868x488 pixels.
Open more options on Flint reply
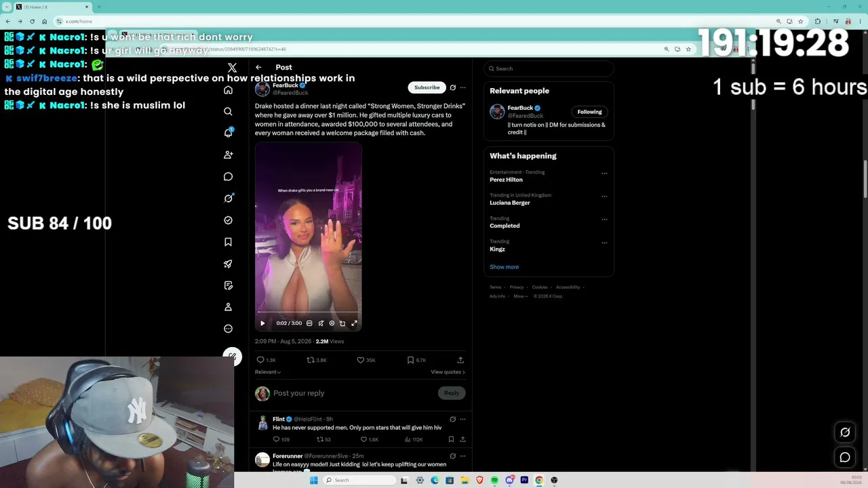coord(462,419)
